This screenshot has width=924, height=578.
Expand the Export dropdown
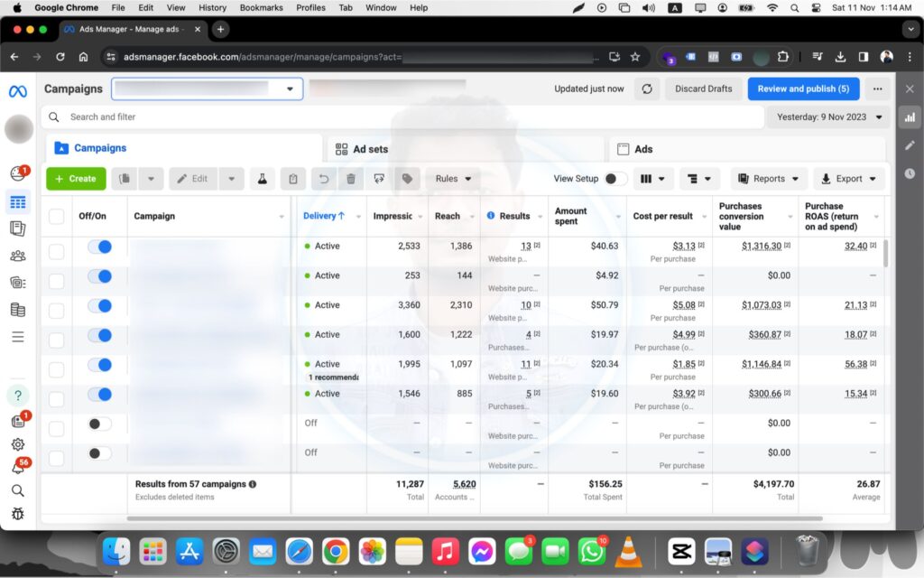[848, 179]
